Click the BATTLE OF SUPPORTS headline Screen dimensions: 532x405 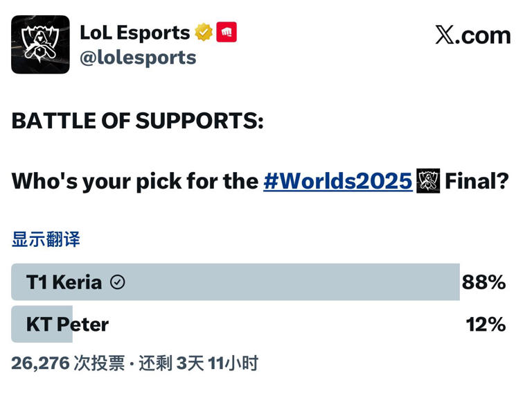point(137,121)
